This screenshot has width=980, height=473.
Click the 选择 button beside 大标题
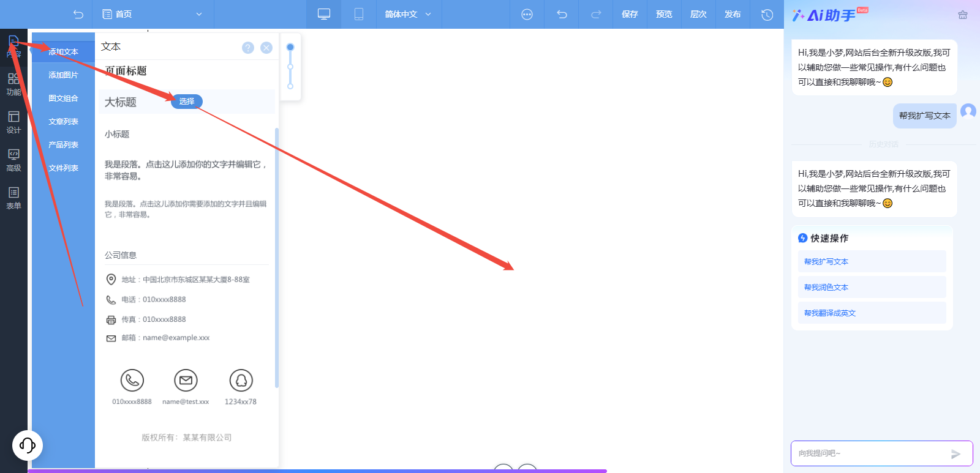[187, 102]
